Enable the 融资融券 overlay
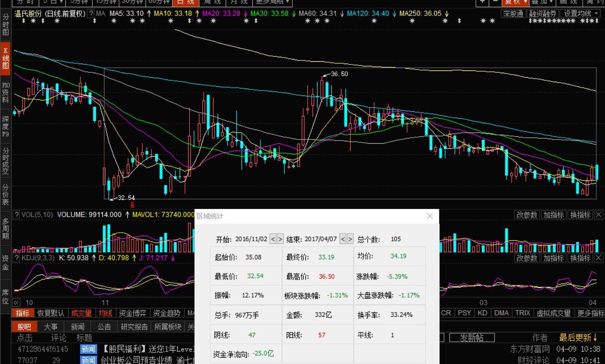Image resolution: width=605 pixels, height=364 pixels. pyautogui.click(x=542, y=13)
